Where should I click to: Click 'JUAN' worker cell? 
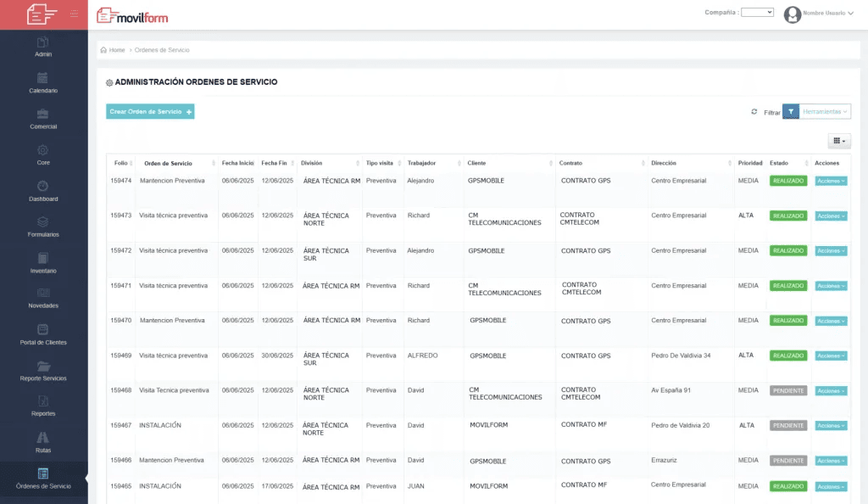point(415,486)
